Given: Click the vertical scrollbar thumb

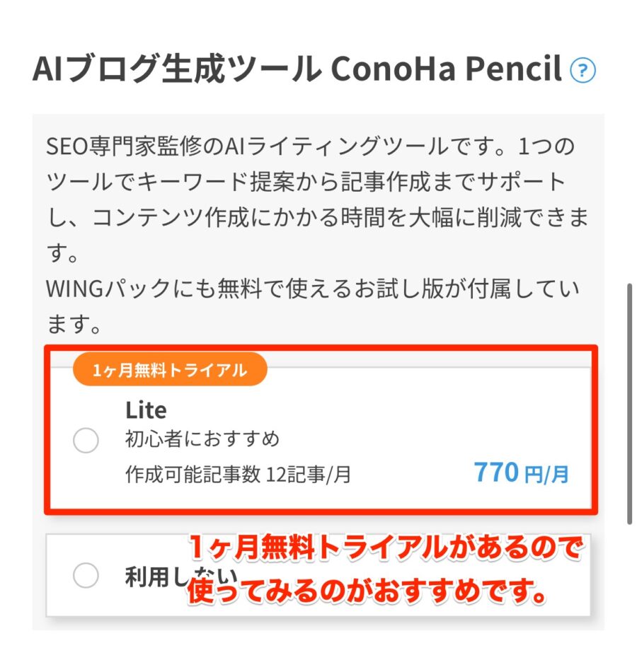Looking at the screenshot, I should click(629, 403).
